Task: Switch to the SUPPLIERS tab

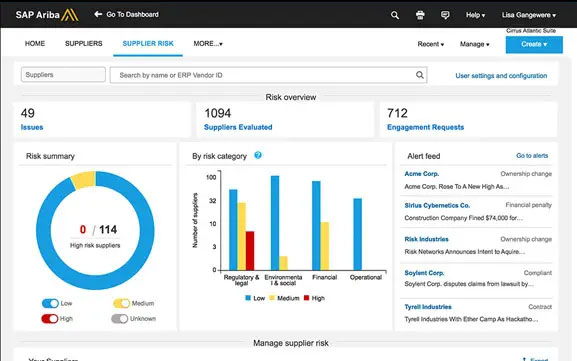Action: pos(84,44)
